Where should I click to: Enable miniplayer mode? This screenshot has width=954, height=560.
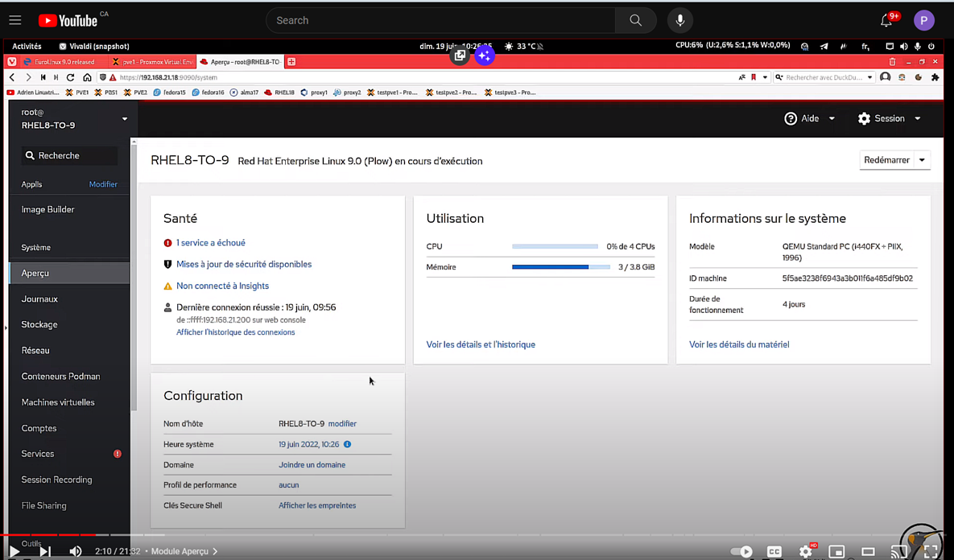(836, 551)
